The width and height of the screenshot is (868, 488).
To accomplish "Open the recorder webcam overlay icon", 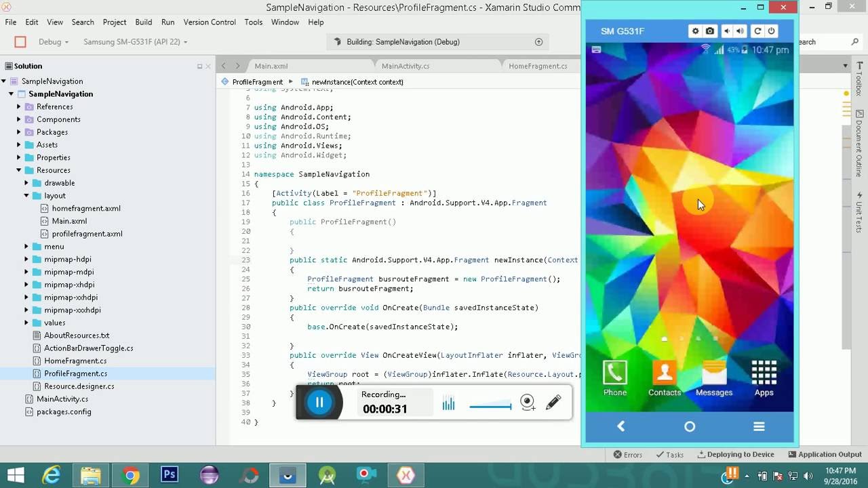I will tap(528, 403).
